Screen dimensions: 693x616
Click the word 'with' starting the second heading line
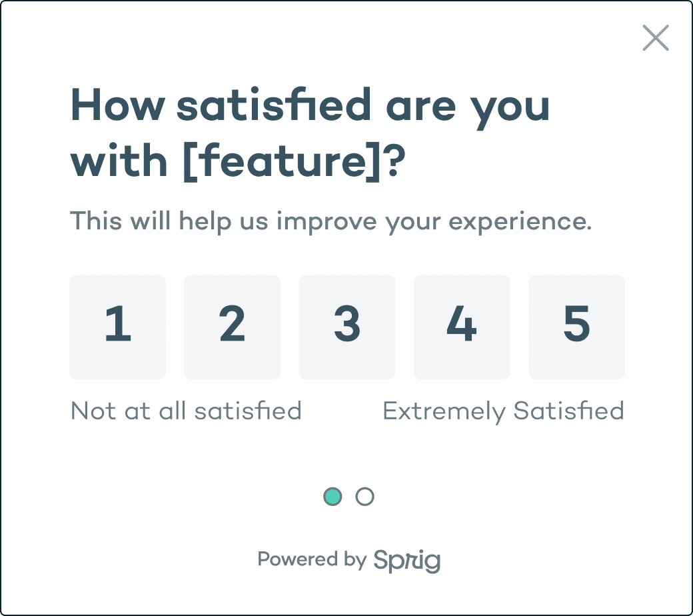pos(119,159)
